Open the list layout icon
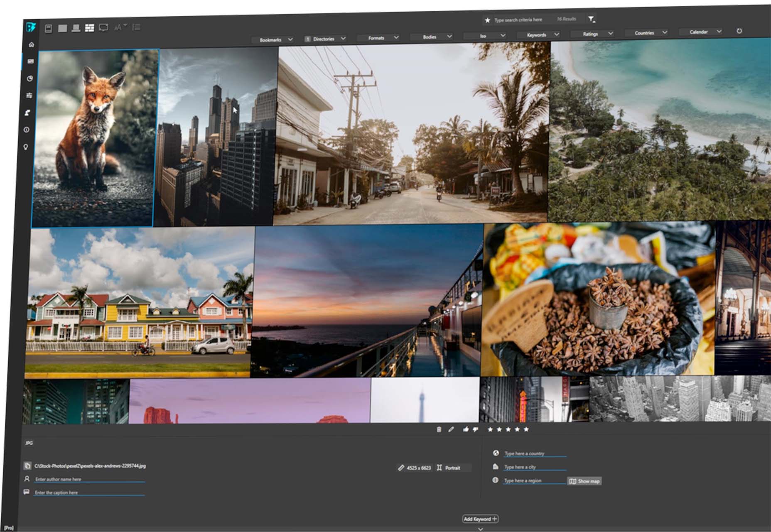Image resolution: width=771 pixels, height=532 pixels. point(136,27)
